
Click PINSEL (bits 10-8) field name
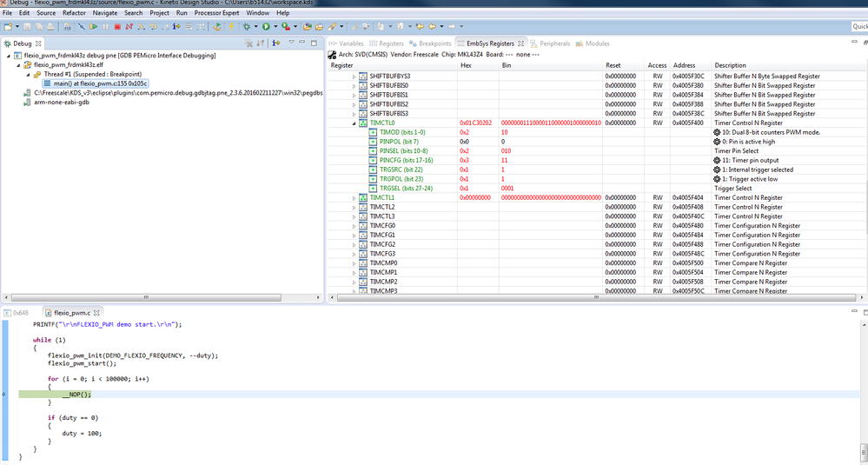pyautogui.click(x=403, y=151)
